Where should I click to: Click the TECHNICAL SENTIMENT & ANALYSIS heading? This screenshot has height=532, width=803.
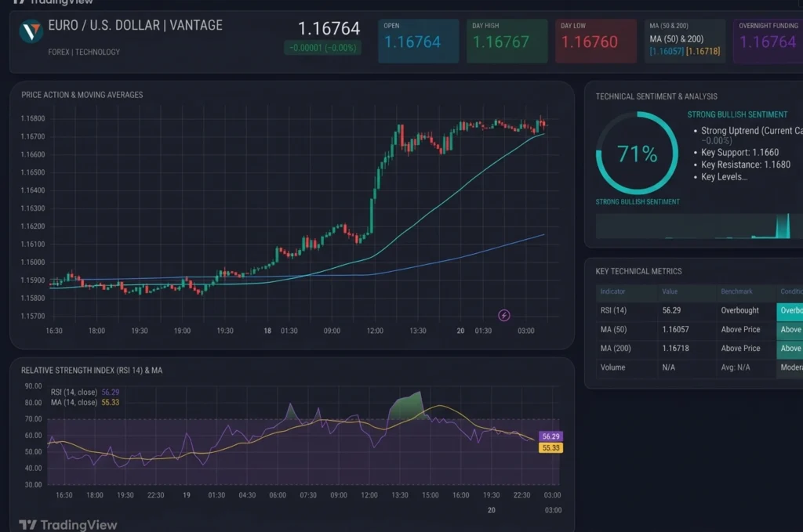click(656, 96)
